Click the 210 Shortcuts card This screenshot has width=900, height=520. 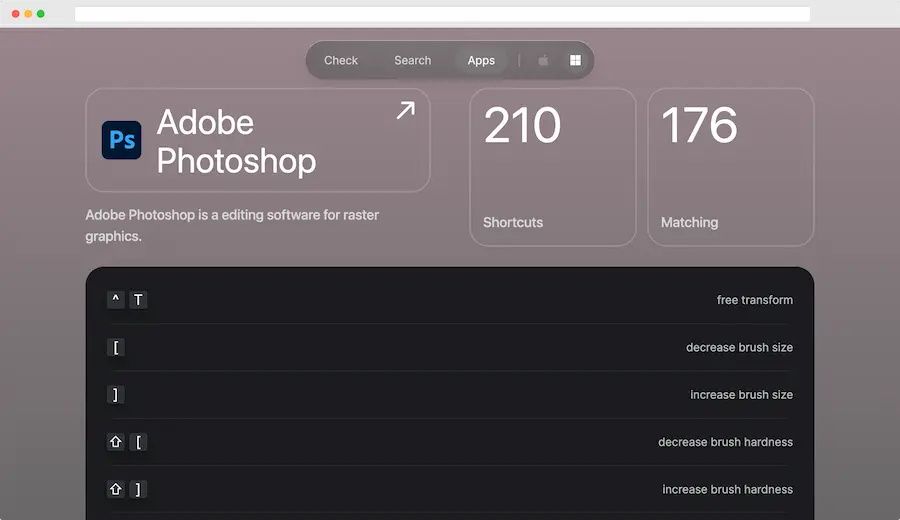553,167
